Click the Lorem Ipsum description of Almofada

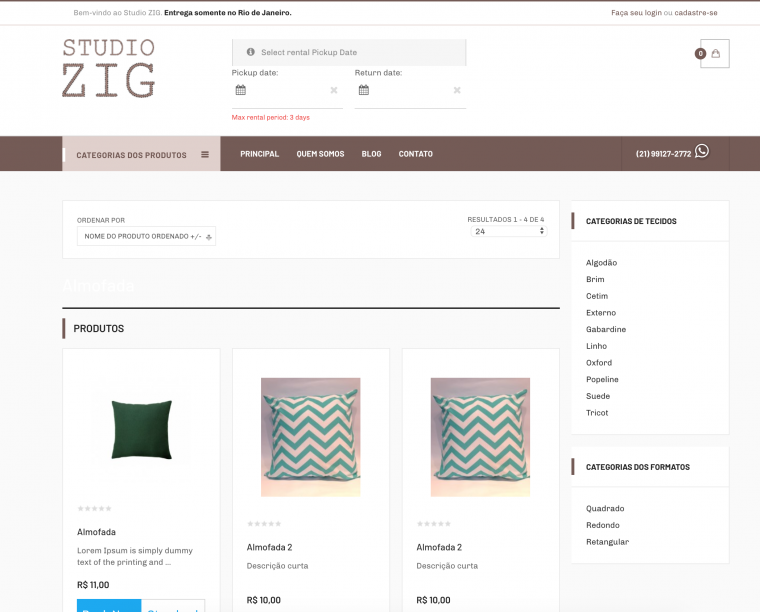click(x=135, y=556)
